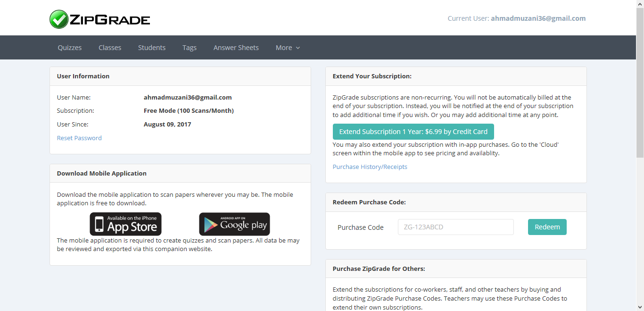644x311 pixels.
Task: Open the App Store download badge
Action: click(126, 224)
